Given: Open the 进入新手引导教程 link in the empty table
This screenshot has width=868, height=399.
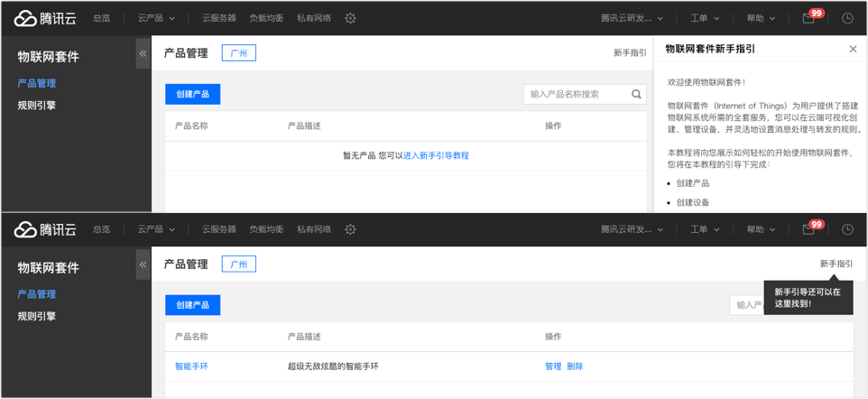Looking at the screenshot, I should [436, 156].
